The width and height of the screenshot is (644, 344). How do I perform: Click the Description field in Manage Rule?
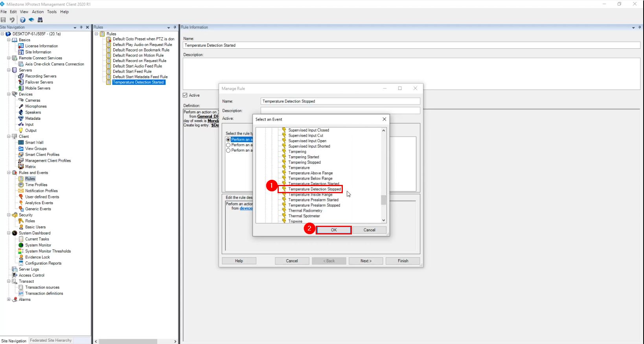coord(340,111)
